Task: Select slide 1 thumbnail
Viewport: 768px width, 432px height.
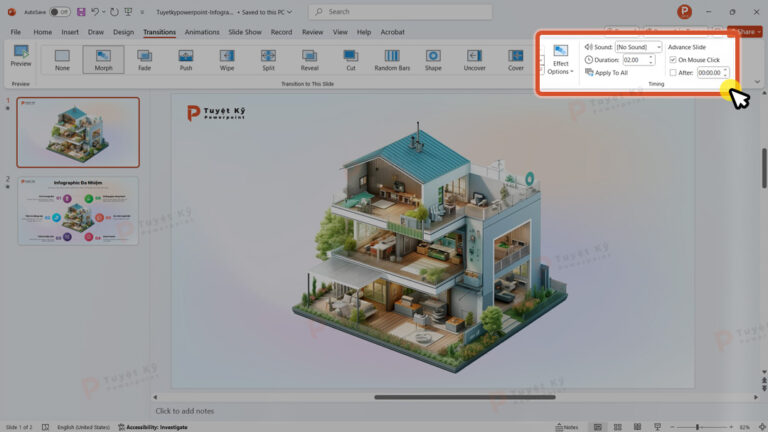Action: click(x=78, y=132)
